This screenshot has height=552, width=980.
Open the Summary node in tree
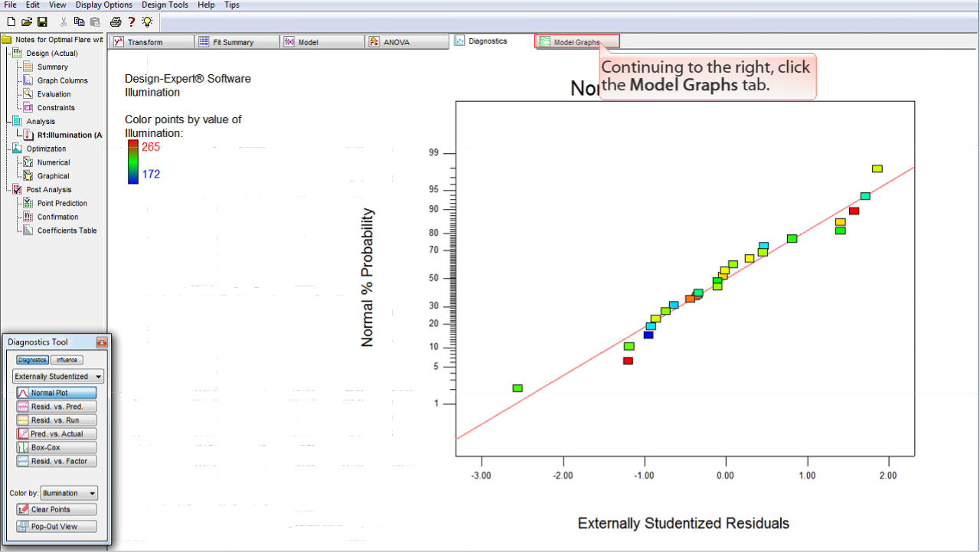tap(46, 67)
